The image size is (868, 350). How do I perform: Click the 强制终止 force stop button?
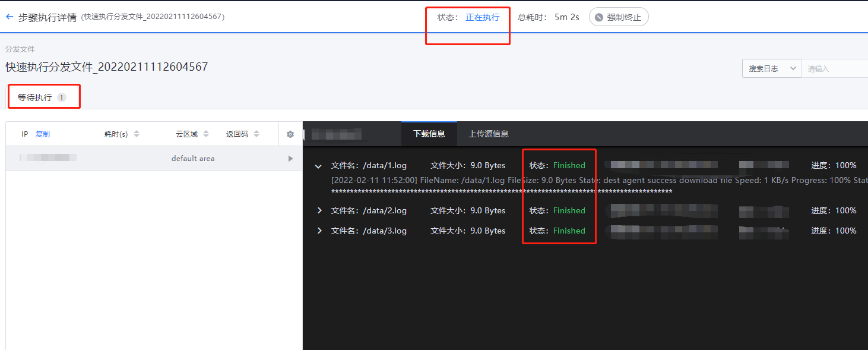point(619,17)
